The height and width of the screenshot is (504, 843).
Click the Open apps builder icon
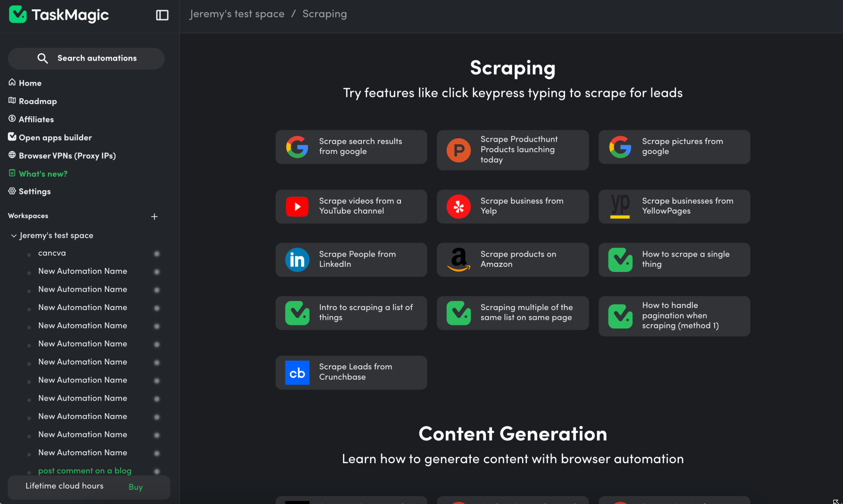[12, 137]
